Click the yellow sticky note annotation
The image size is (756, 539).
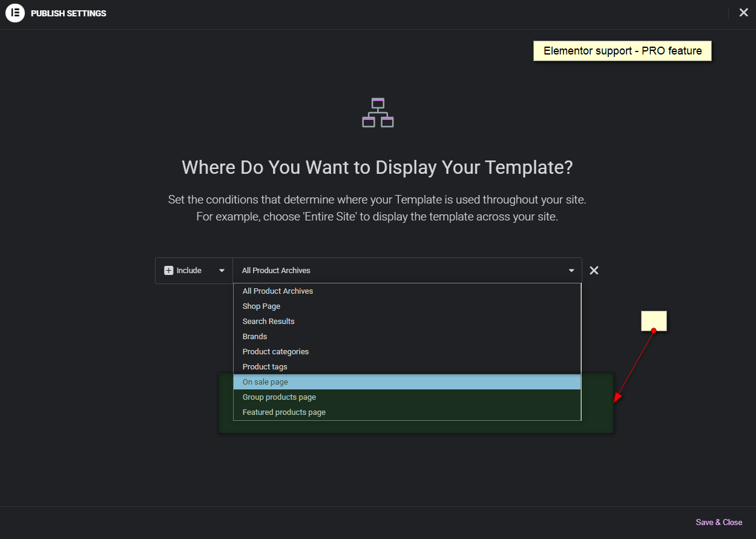pos(654,320)
